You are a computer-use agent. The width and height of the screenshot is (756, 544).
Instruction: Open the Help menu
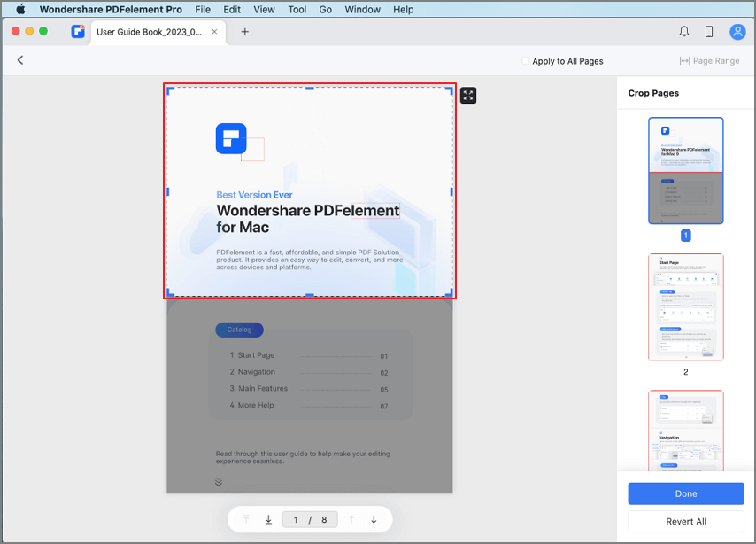403,9
